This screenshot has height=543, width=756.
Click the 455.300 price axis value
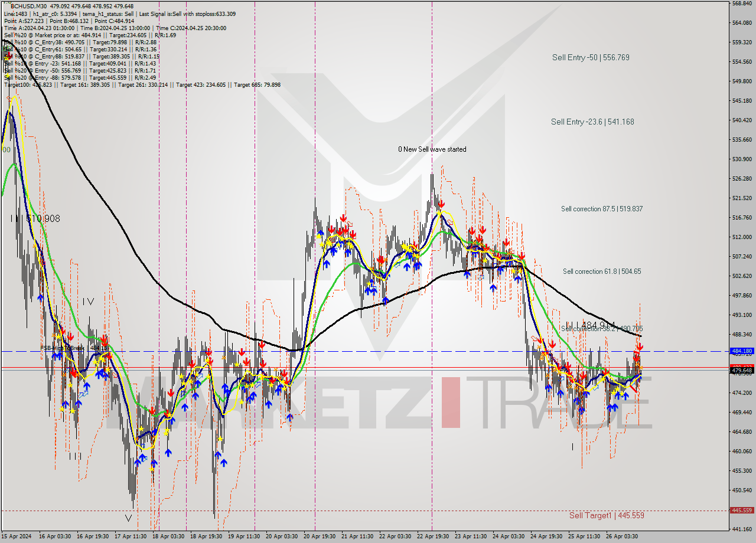pos(741,470)
